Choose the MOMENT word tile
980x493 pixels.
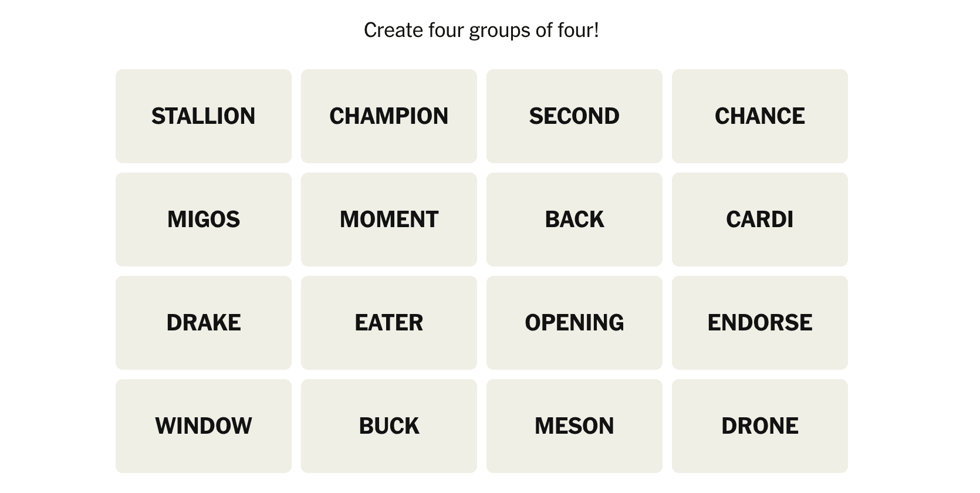click(388, 220)
